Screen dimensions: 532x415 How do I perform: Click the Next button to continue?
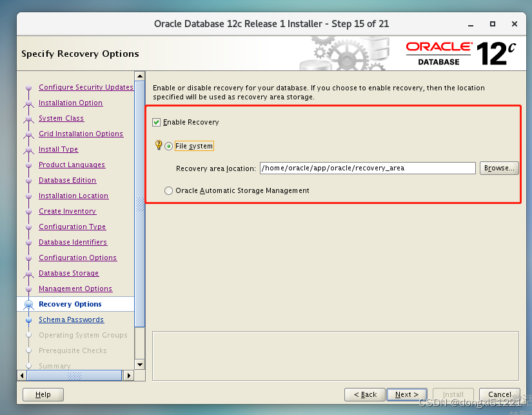tap(406, 394)
